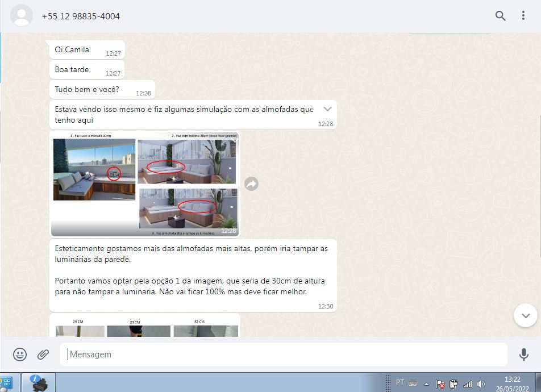541x392 pixels.
Task: Open the network signal tray icon
Action: [468, 383]
